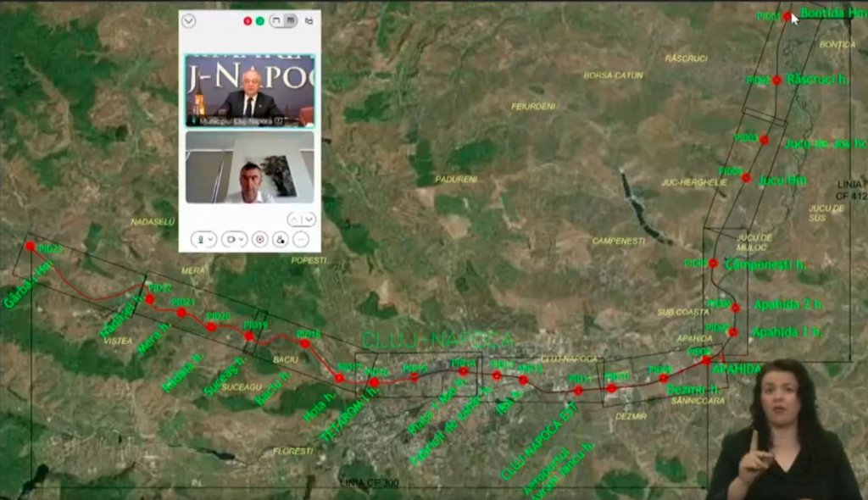Viewport: 868px width, 500px height.
Task: Click the pop-out icon in panel header
Action: click(309, 20)
